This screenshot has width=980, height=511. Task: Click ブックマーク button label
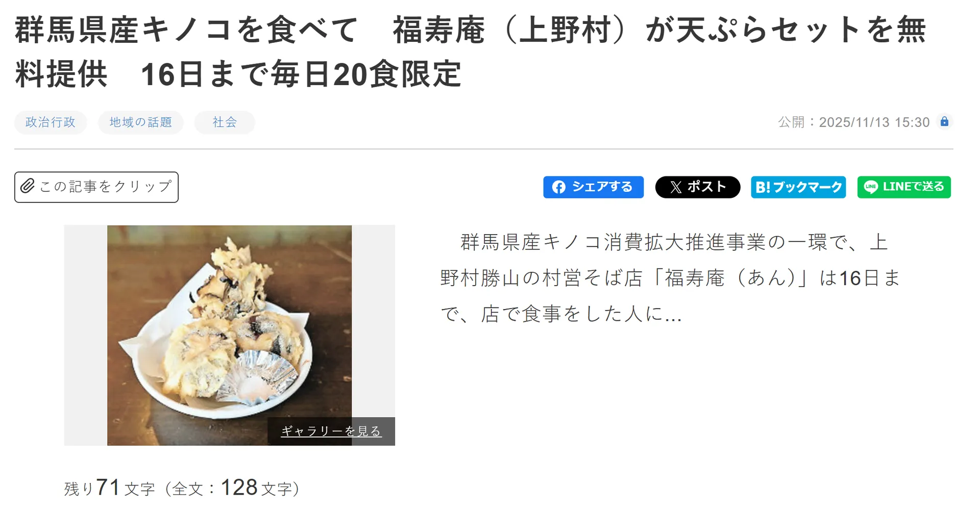(807, 187)
